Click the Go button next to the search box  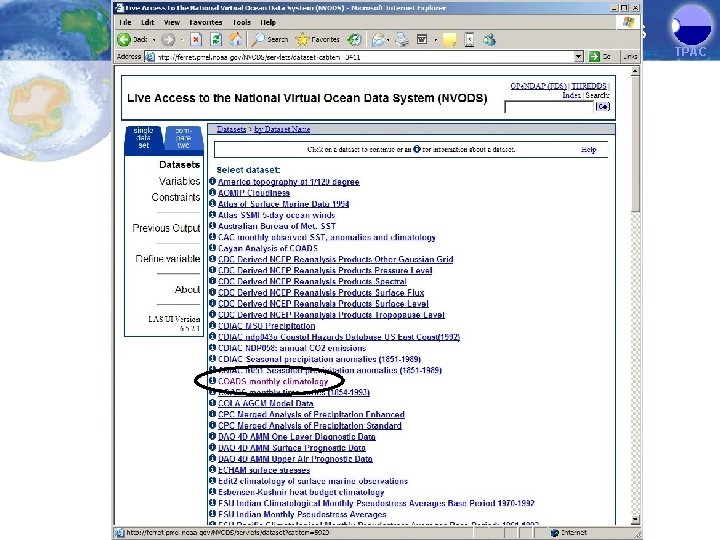[602, 107]
